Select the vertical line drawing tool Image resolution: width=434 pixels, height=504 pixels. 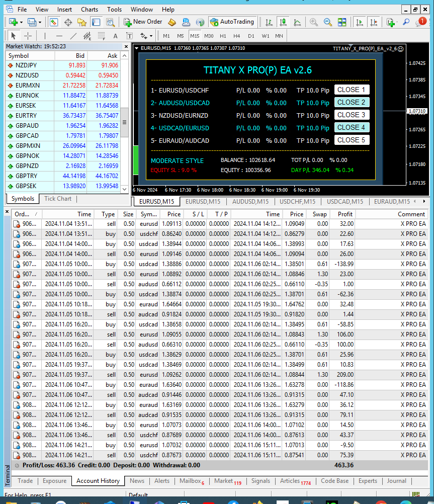(45, 36)
